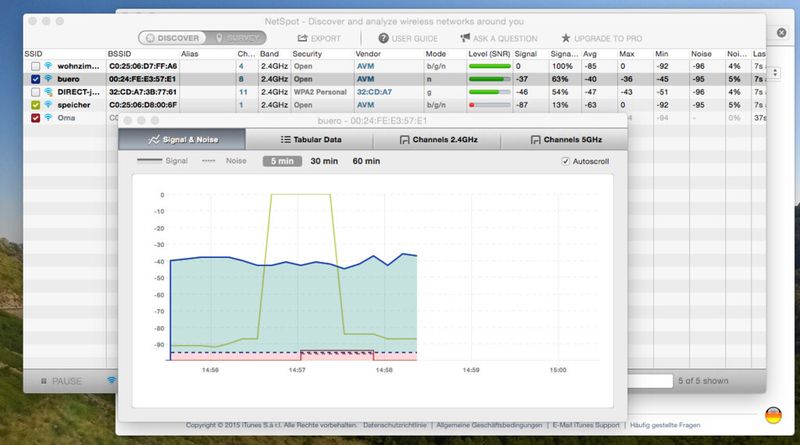Click the Export toolbar button
The image size is (800, 445).
click(x=319, y=38)
